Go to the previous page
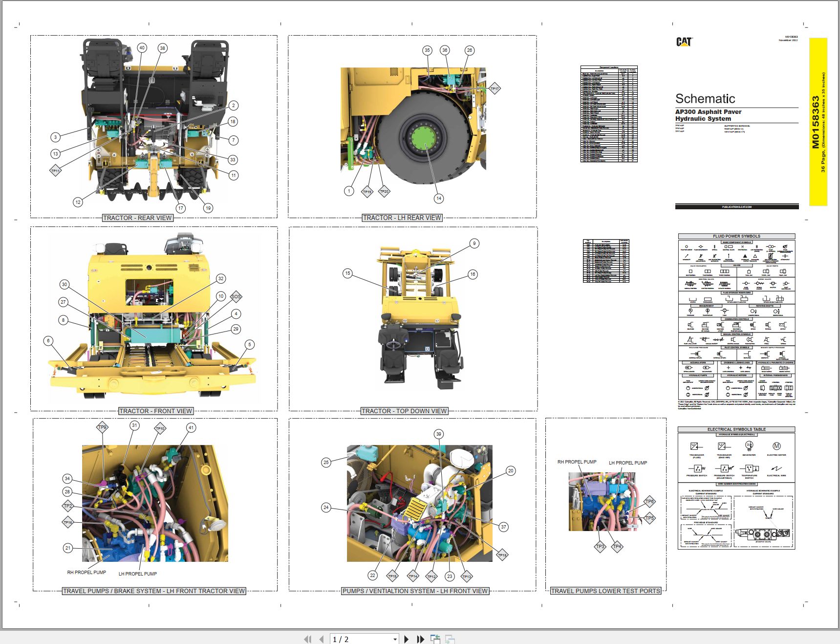This screenshot has height=644, width=840. [x=321, y=639]
